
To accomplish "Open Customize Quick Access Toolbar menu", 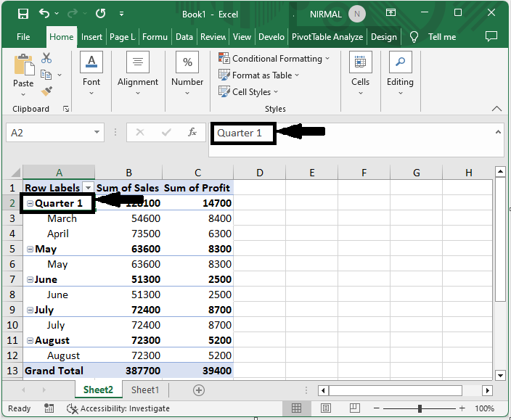I will pos(121,14).
